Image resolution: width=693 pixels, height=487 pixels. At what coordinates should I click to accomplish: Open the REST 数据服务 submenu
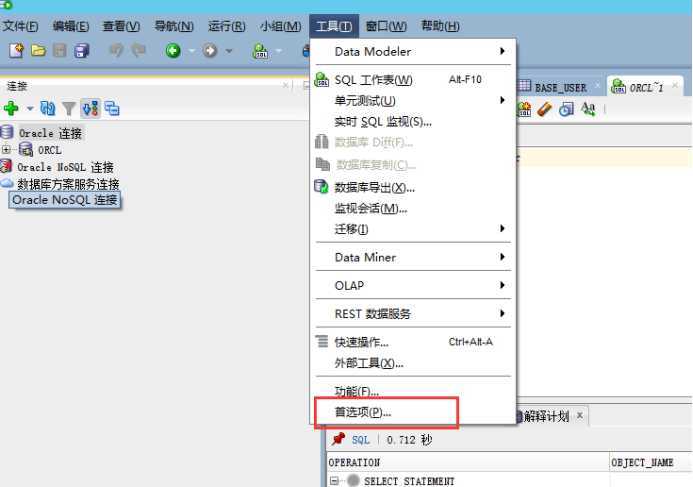[x=413, y=314]
